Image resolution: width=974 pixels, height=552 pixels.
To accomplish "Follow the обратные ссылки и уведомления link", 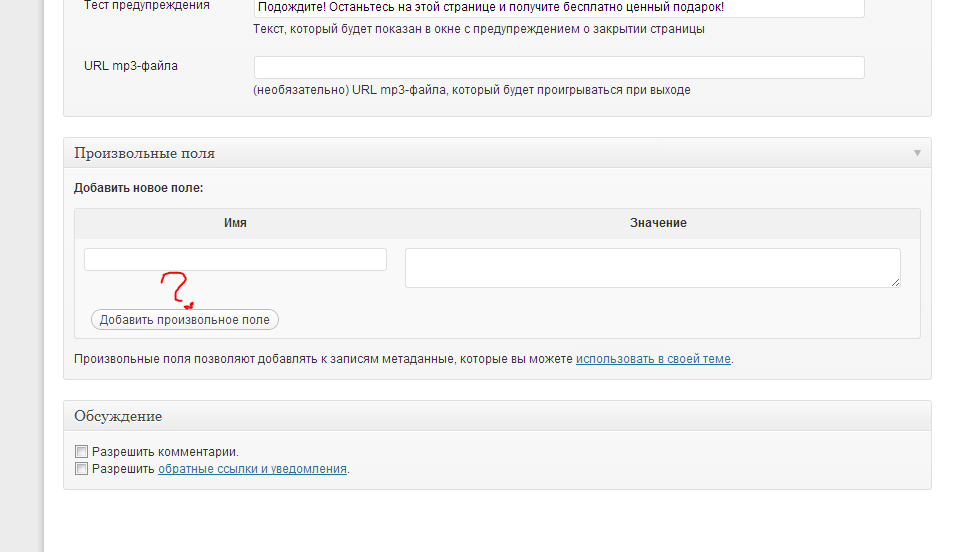I will (252, 468).
